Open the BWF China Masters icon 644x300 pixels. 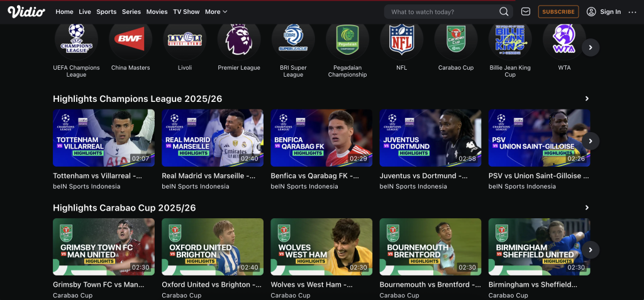(131, 40)
